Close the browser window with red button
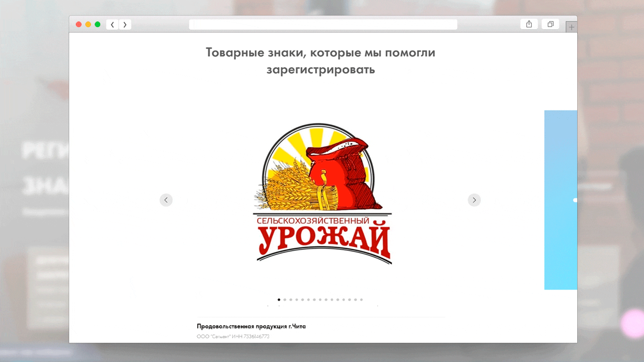 pyautogui.click(x=79, y=24)
